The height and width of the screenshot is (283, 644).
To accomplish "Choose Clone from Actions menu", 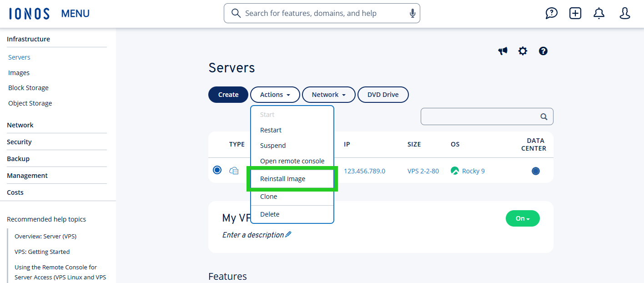I will tap(292, 197).
